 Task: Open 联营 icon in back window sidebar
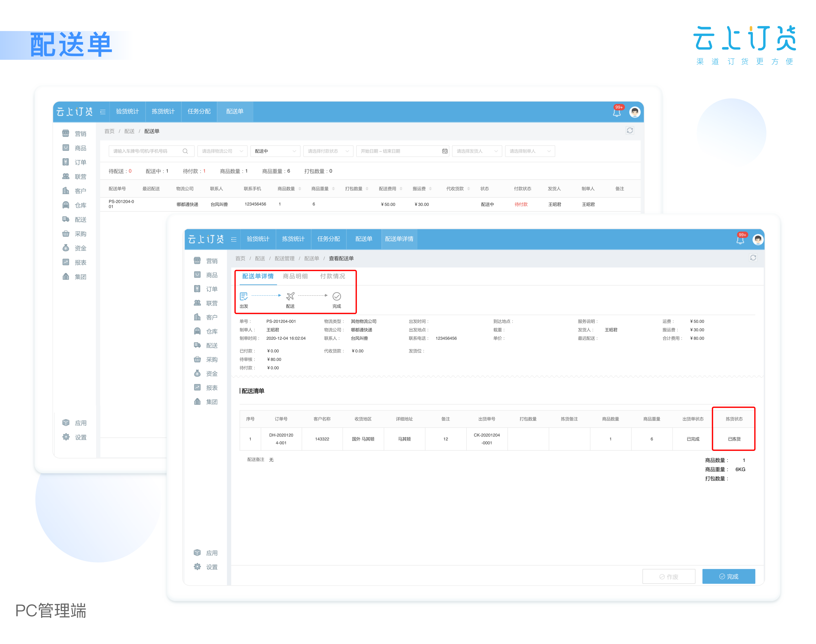tap(66, 176)
